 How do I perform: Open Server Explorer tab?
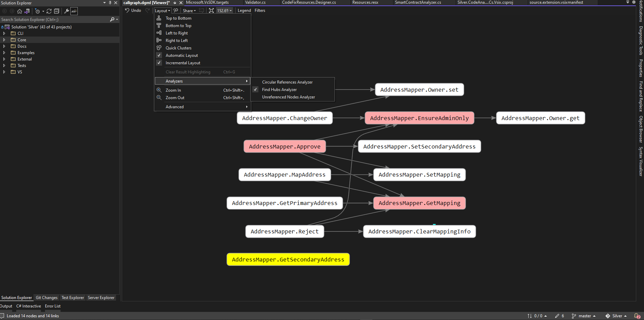(101, 298)
